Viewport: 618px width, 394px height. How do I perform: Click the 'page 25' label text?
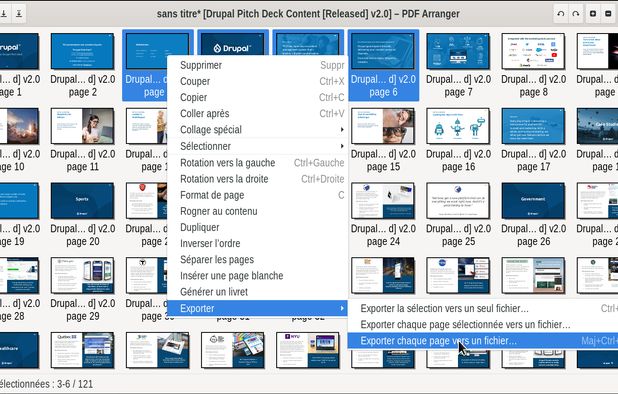point(458,242)
